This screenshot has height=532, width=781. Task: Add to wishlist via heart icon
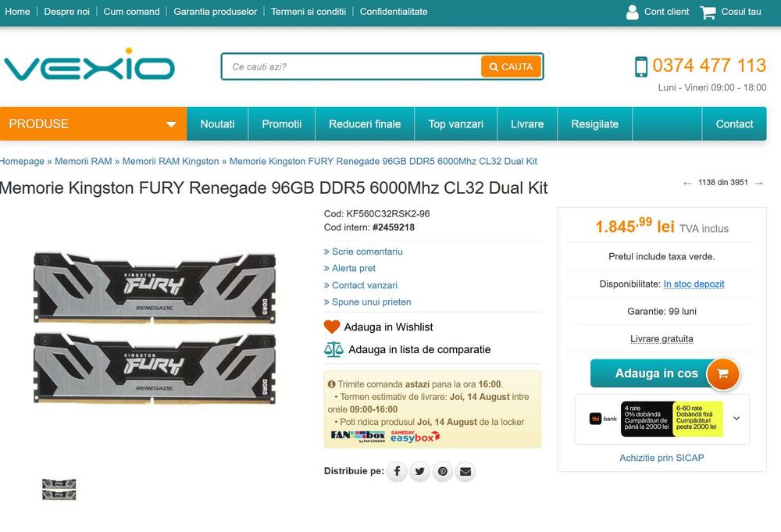(332, 327)
